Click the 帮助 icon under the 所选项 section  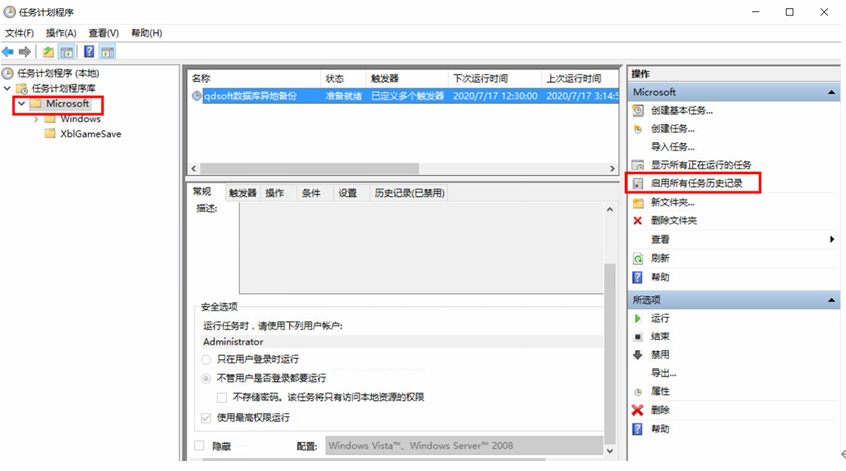[638, 429]
